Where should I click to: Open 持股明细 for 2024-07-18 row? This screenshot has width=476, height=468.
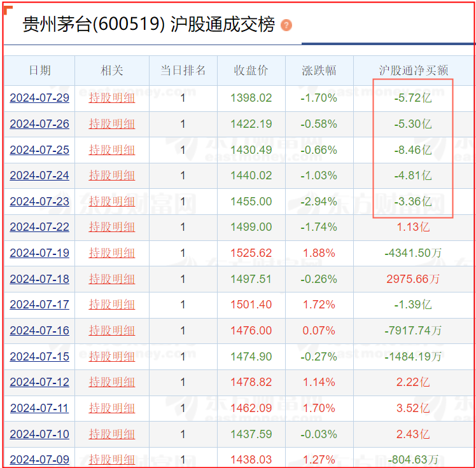pyautogui.click(x=112, y=279)
